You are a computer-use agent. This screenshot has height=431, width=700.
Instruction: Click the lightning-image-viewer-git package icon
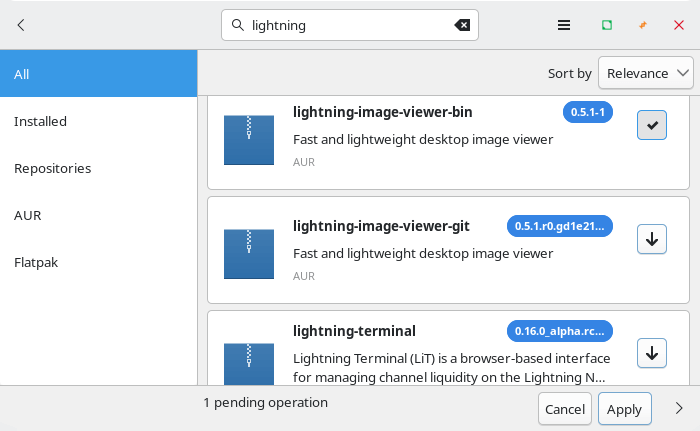[248, 253]
